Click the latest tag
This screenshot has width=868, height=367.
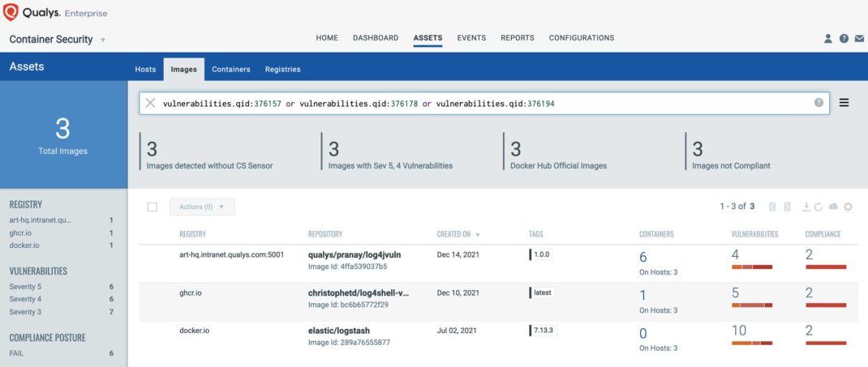coord(542,293)
